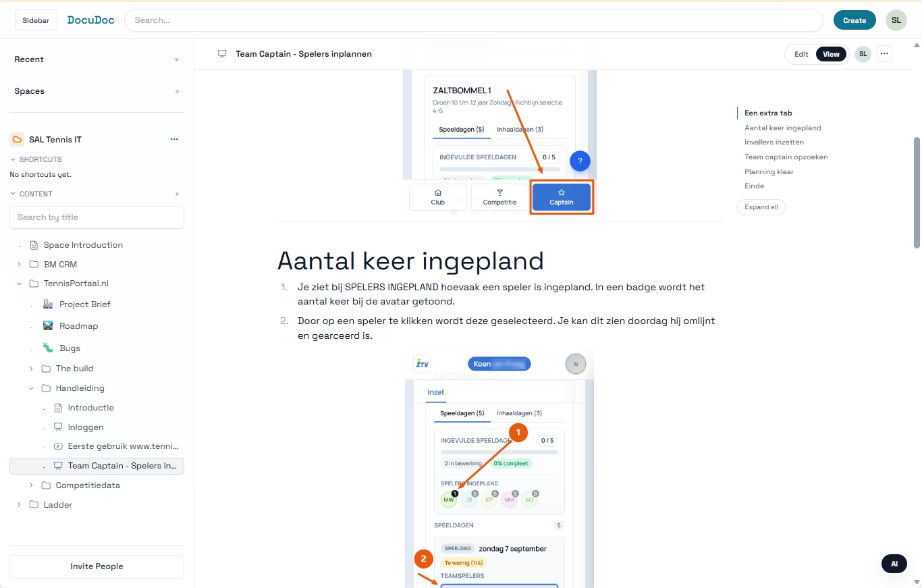Click the presentation icon next to Inloggen
Viewport: 922px width, 588px height.
coord(57,427)
